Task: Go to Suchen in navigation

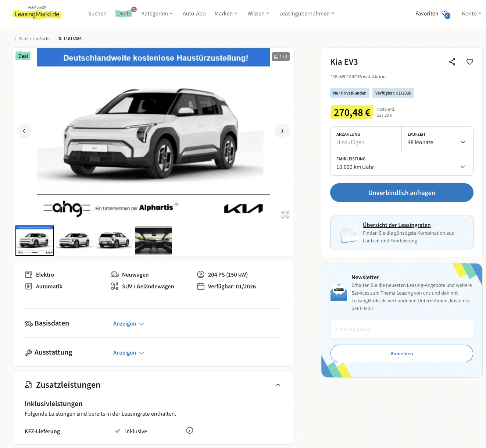Action: tap(97, 14)
